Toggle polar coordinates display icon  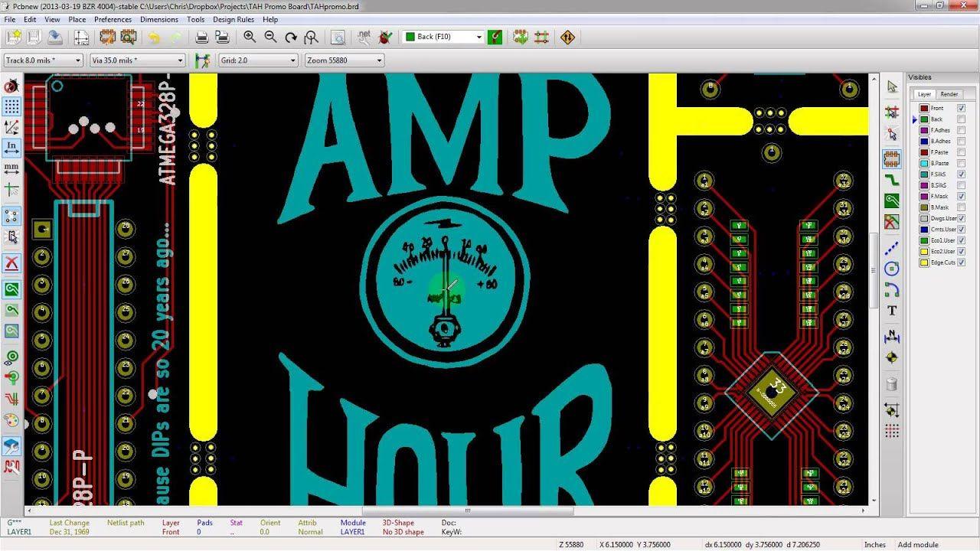pyautogui.click(x=11, y=126)
